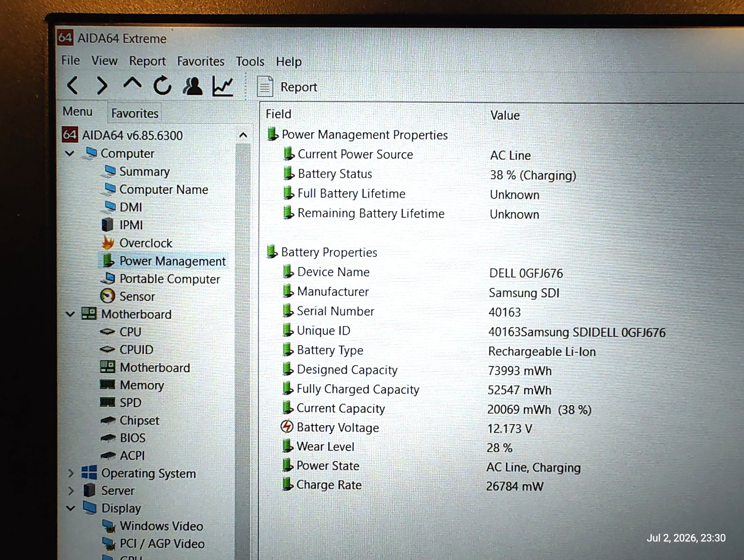Open the View menu
744x560 pixels.
click(104, 61)
